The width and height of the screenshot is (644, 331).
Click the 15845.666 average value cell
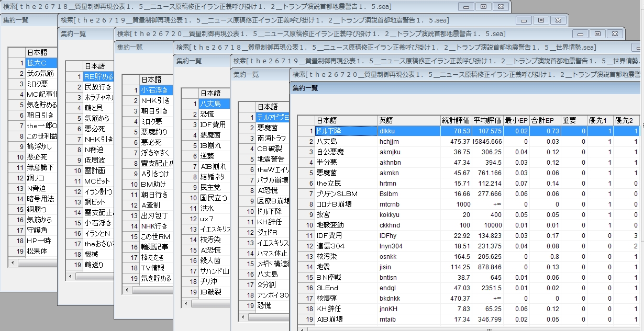pyautogui.click(x=487, y=141)
